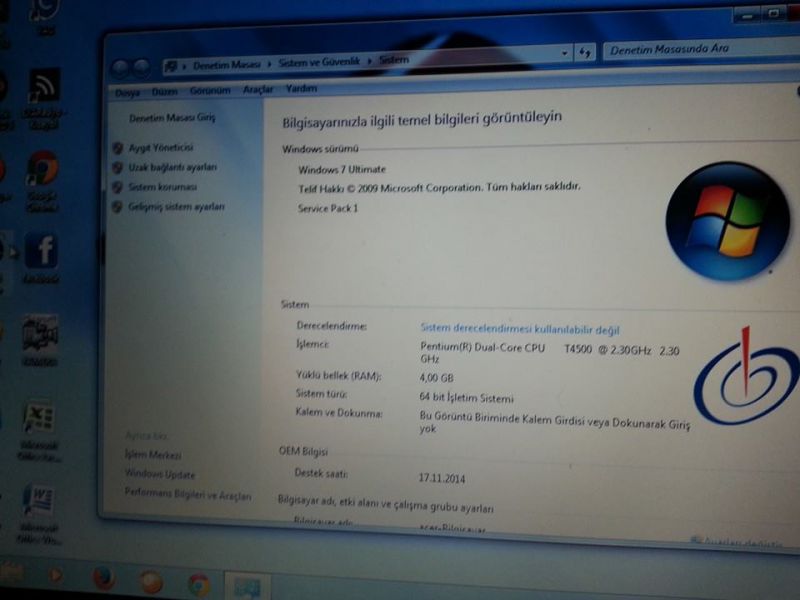
Task: Click 64 bit İşletim Sistemi value
Action: pos(466,397)
